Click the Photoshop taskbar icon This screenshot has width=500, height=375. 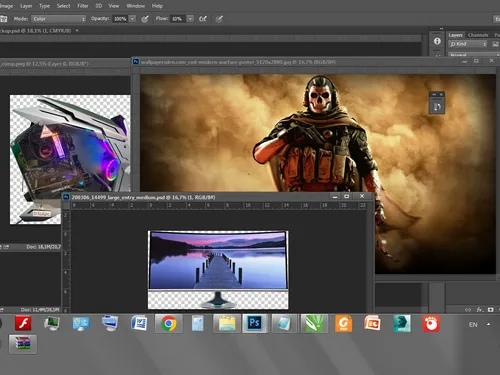255,323
